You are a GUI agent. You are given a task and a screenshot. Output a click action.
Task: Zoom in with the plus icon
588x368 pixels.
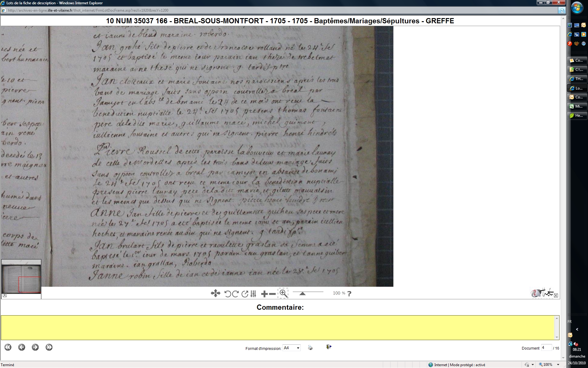264,294
